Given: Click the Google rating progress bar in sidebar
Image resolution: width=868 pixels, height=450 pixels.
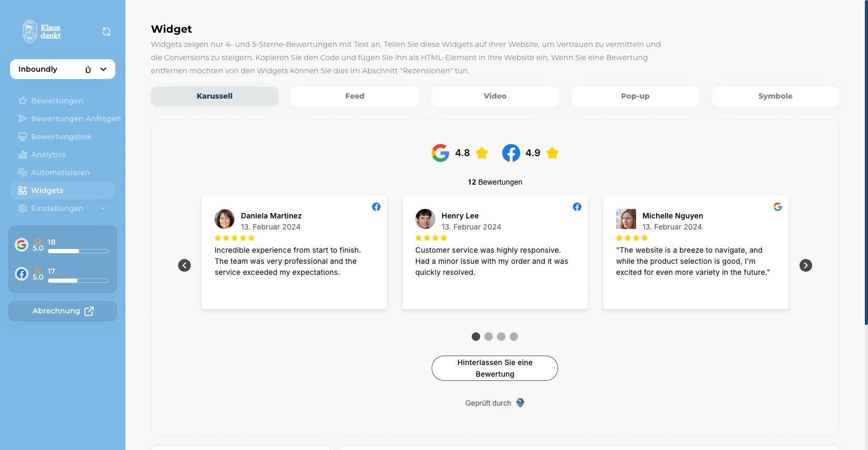Looking at the screenshot, I should pos(78,251).
